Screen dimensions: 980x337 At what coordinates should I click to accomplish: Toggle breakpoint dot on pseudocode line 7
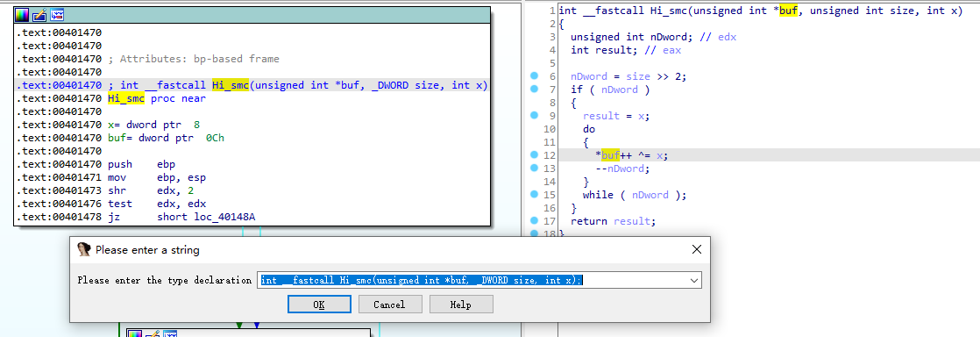[x=534, y=89]
